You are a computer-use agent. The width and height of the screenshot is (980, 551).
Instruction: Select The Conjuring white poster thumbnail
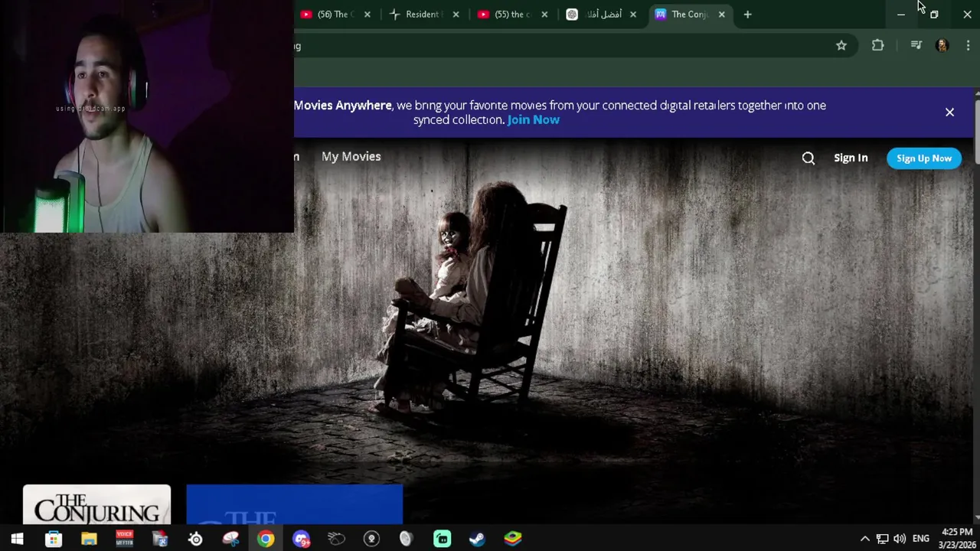(96, 504)
